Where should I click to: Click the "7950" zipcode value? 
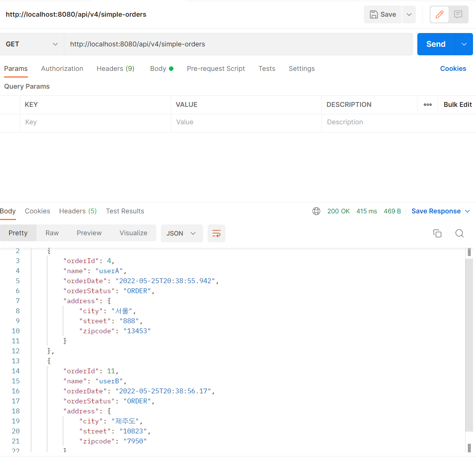point(135,441)
